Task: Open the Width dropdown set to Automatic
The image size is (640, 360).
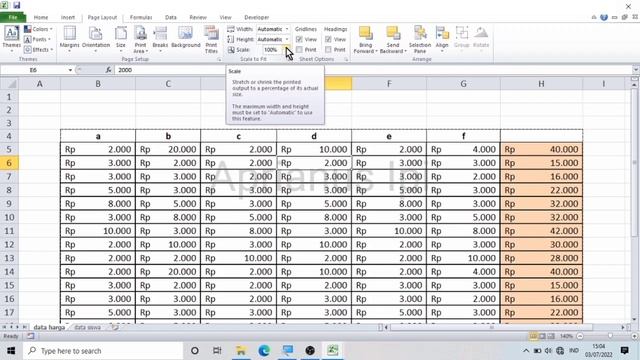Action: (273, 29)
